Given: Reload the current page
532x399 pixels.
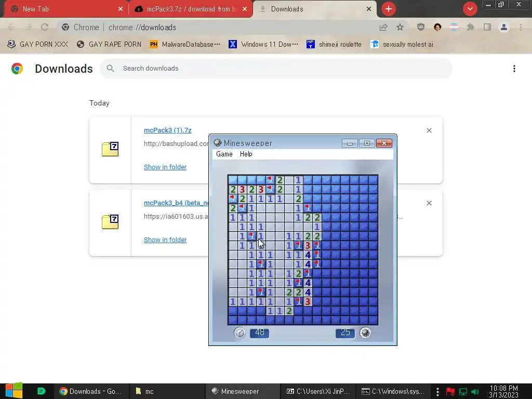Looking at the screenshot, I should point(45,27).
